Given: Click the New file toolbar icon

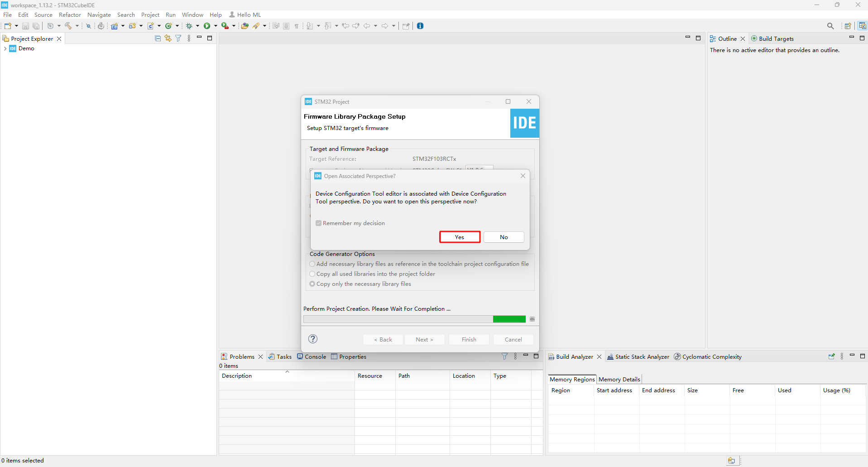Looking at the screenshot, I should click(x=8, y=26).
